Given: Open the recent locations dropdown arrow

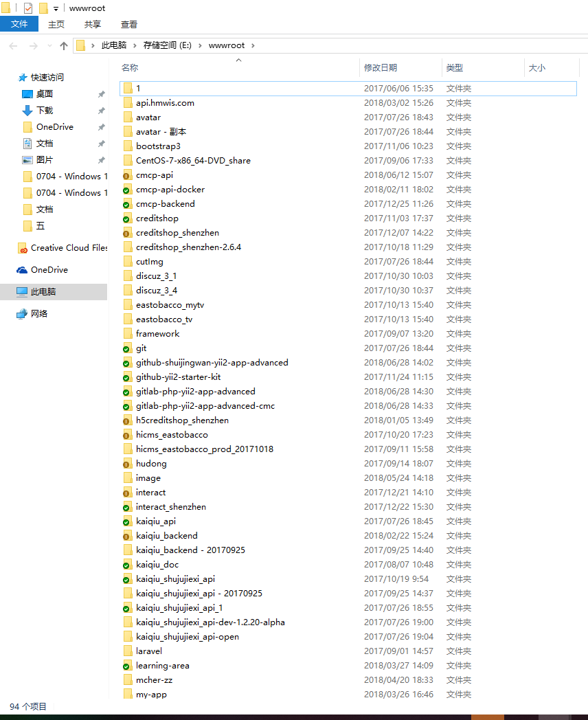Looking at the screenshot, I should [x=49, y=45].
